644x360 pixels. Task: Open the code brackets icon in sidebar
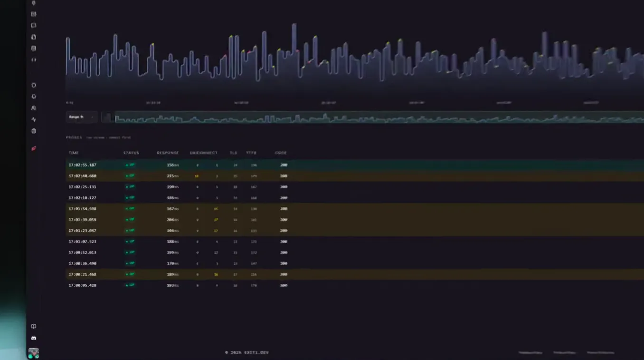pyautogui.click(x=34, y=60)
